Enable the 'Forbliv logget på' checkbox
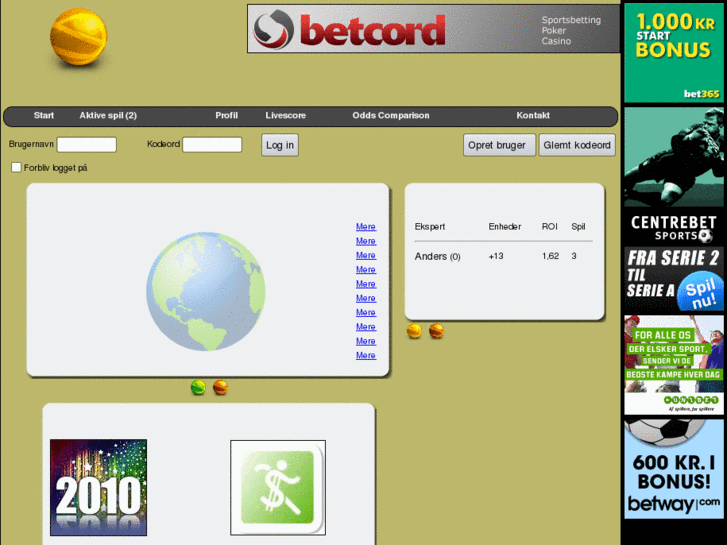 pyautogui.click(x=16, y=167)
